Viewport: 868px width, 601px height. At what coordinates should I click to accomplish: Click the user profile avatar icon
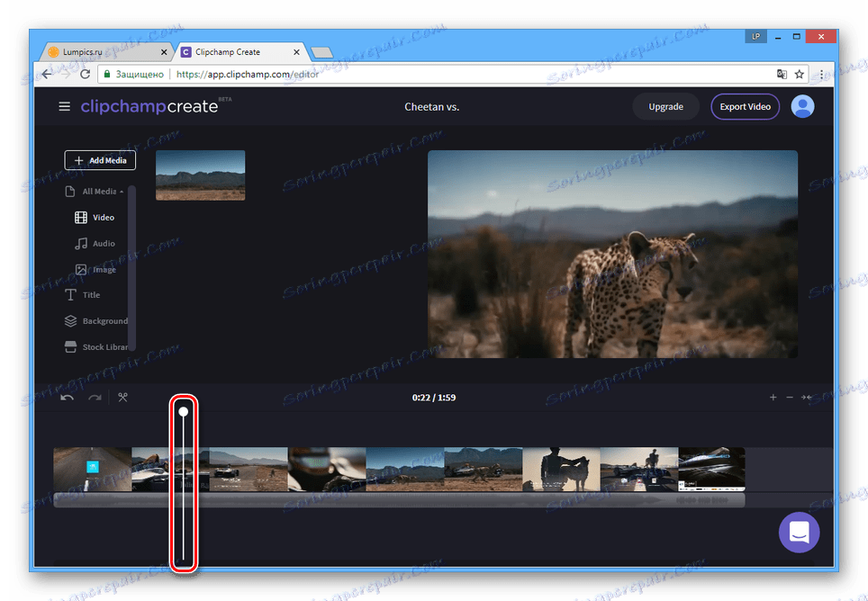point(802,106)
